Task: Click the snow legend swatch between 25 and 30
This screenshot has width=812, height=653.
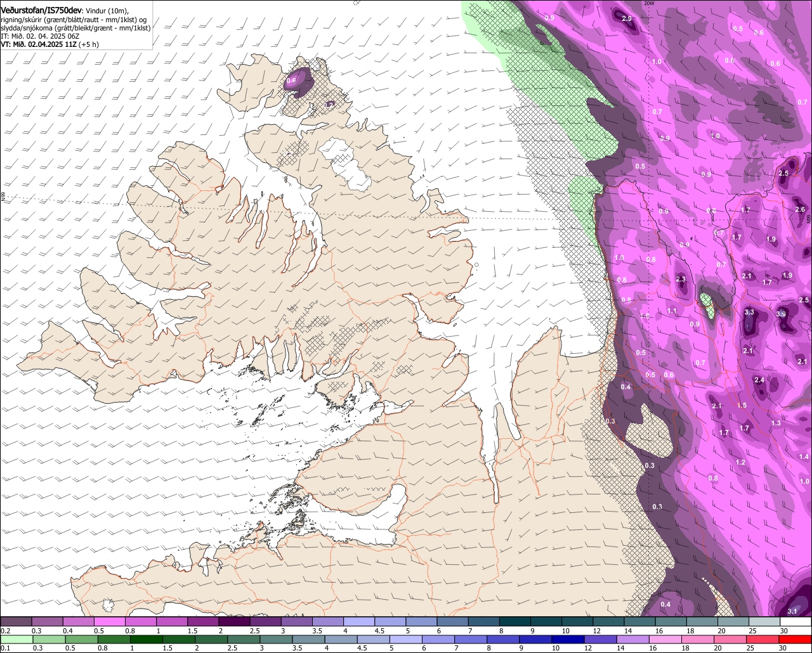Action: [x=765, y=621]
